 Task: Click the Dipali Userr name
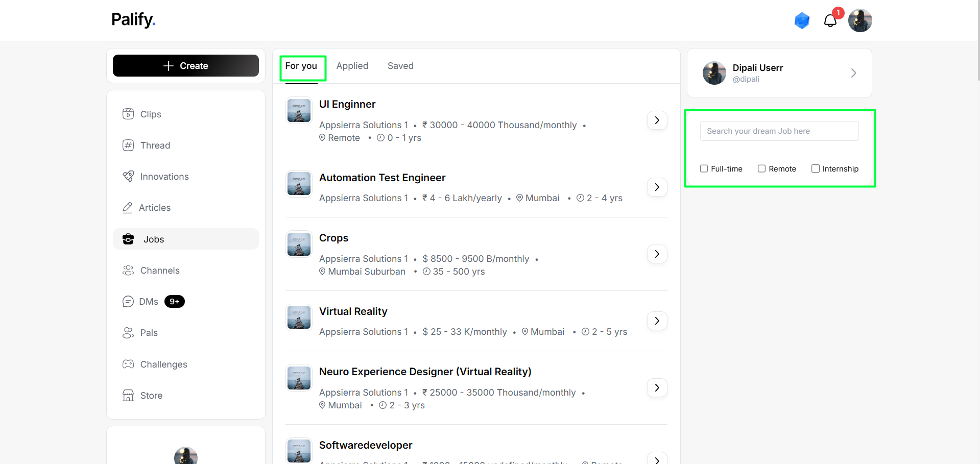click(758, 67)
